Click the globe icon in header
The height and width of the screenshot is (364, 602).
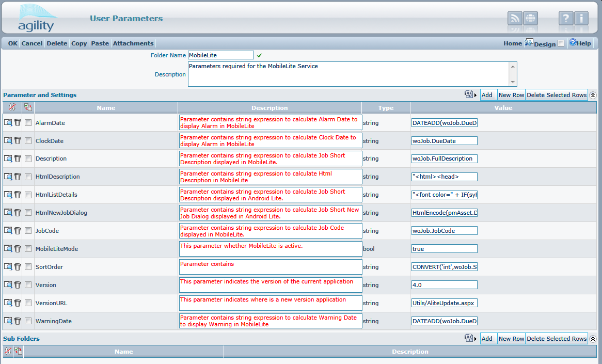(x=530, y=19)
